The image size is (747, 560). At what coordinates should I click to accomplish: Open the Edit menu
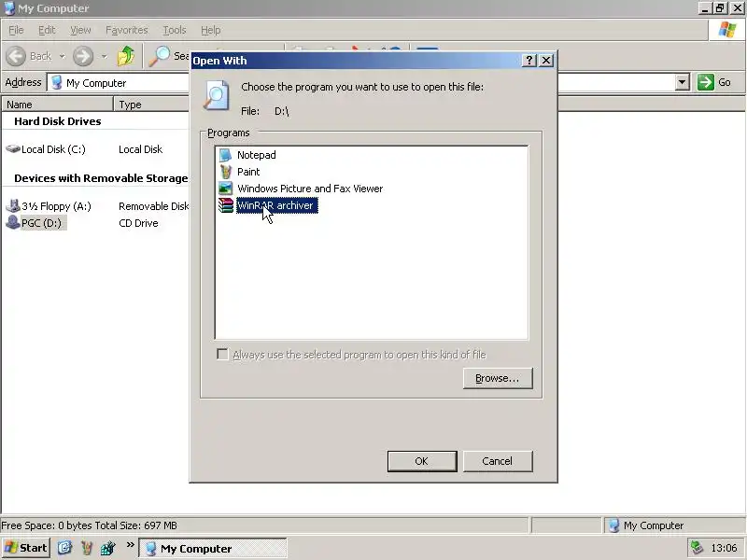[47, 30]
